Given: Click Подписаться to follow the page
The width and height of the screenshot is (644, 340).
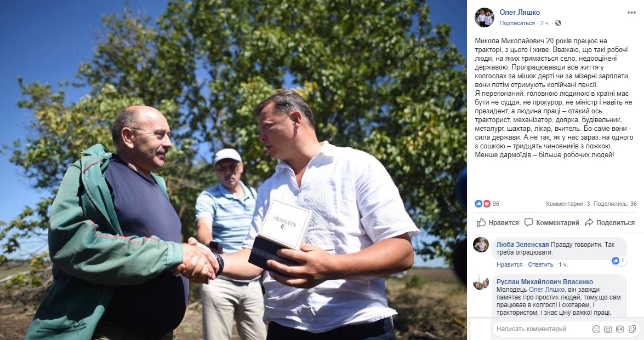Looking at the screenshot, I should 517,23.
